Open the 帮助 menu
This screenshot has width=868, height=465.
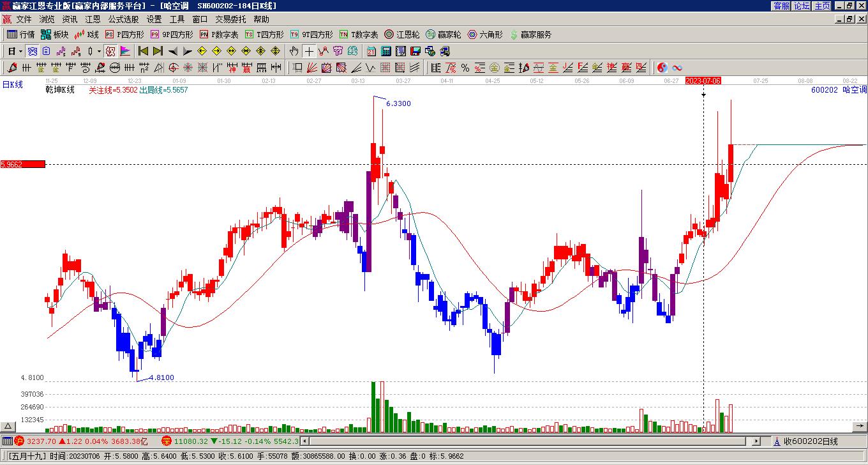[x=262, y=20]
